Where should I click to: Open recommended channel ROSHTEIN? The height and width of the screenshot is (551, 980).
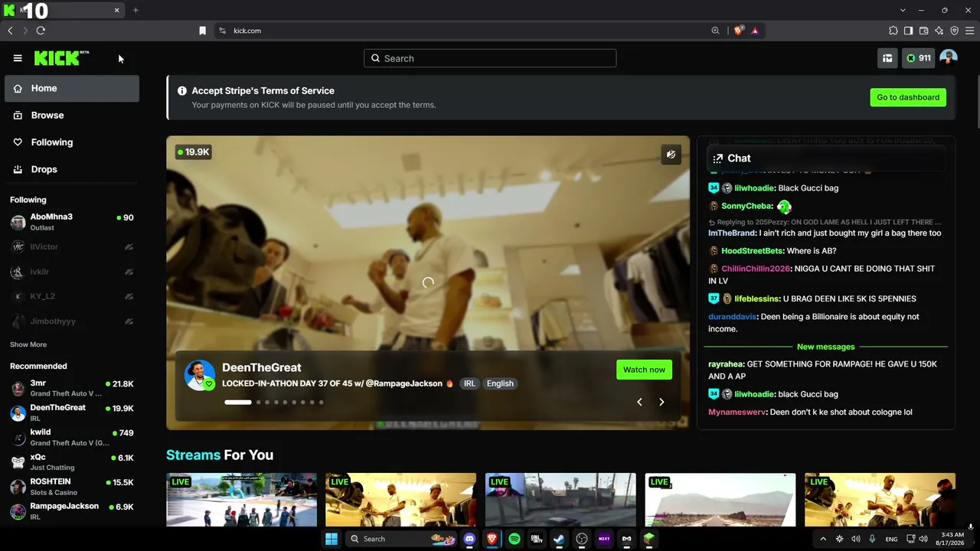tap(72, 487)
